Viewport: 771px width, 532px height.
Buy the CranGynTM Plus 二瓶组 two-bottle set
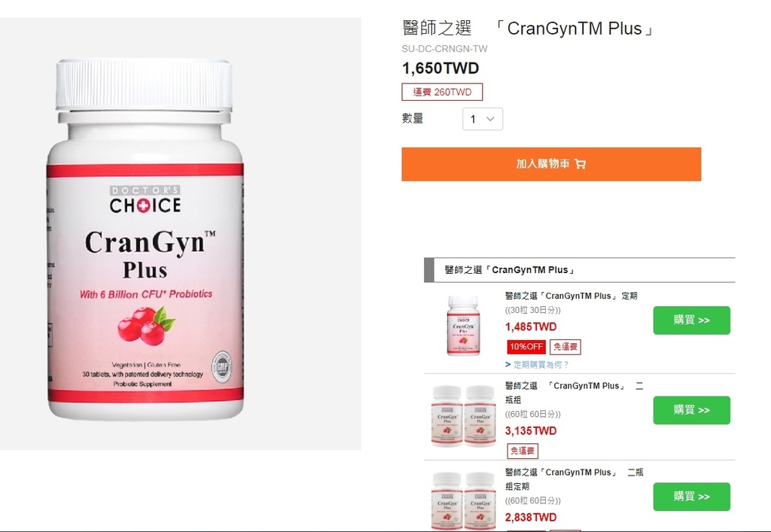tap(691, 410)
